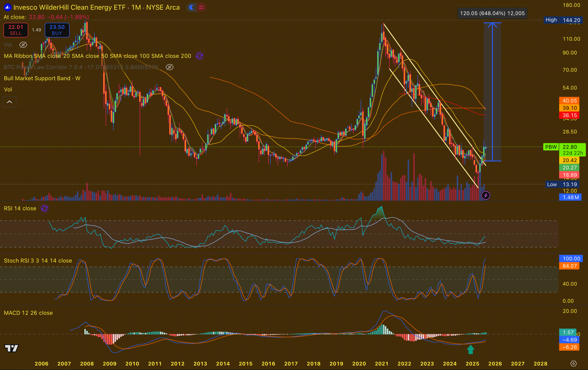Image resolution: width=588 pixels, height=370 pixels.
Task: Click the 1.49 spread value
Action: [36, 30]
